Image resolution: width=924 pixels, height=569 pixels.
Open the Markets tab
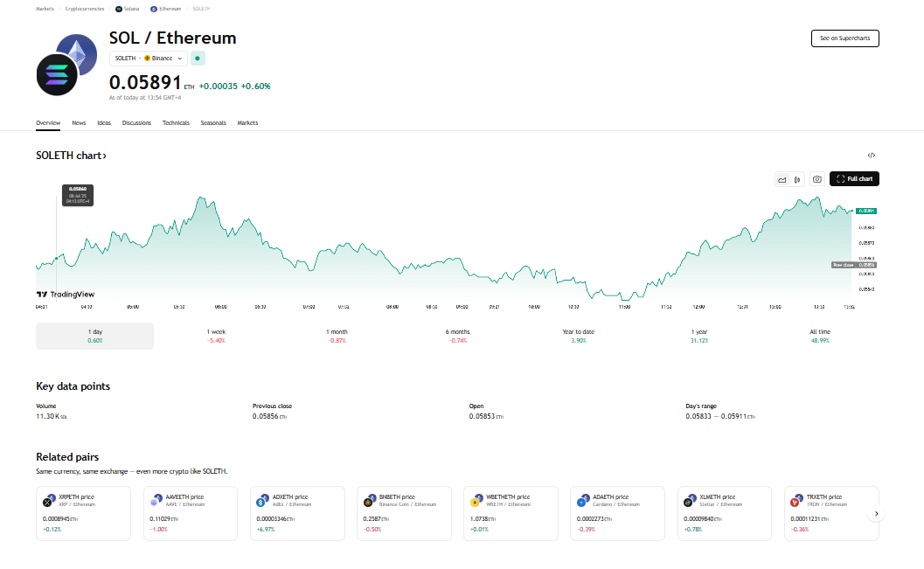247,123
